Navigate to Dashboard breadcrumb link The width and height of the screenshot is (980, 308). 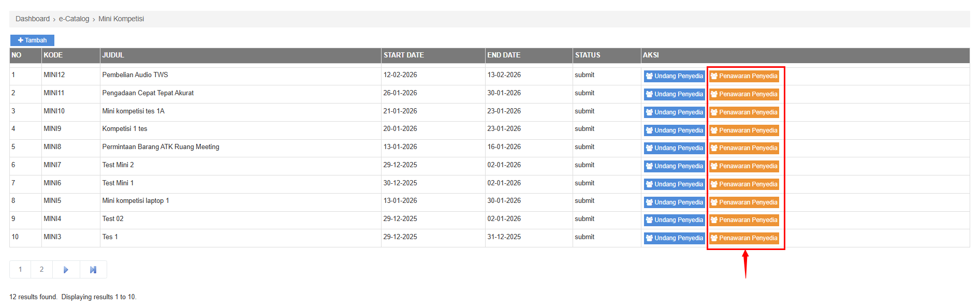point(33,19)
